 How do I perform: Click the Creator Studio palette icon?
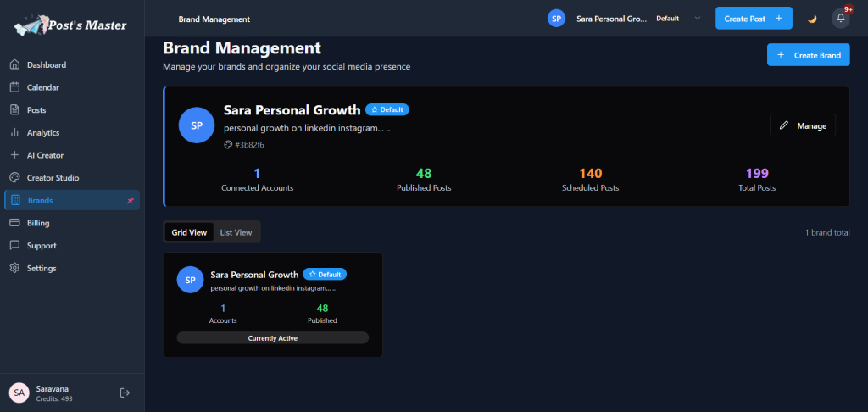coord(14,178)
